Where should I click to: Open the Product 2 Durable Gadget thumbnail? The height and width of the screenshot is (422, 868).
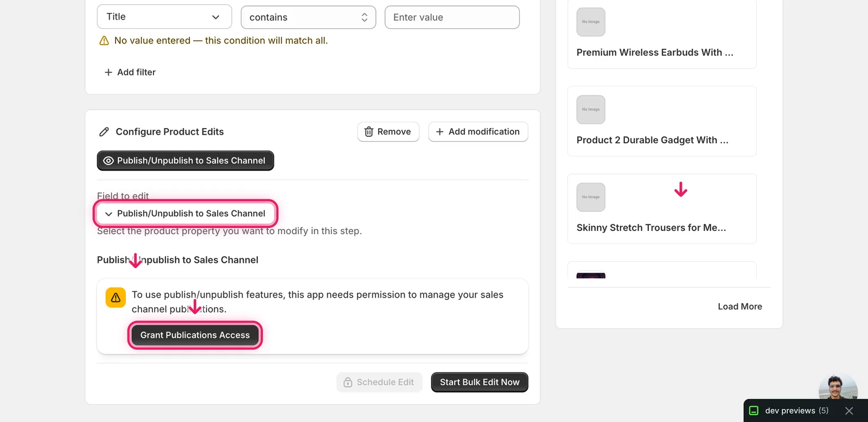(591, 110)
